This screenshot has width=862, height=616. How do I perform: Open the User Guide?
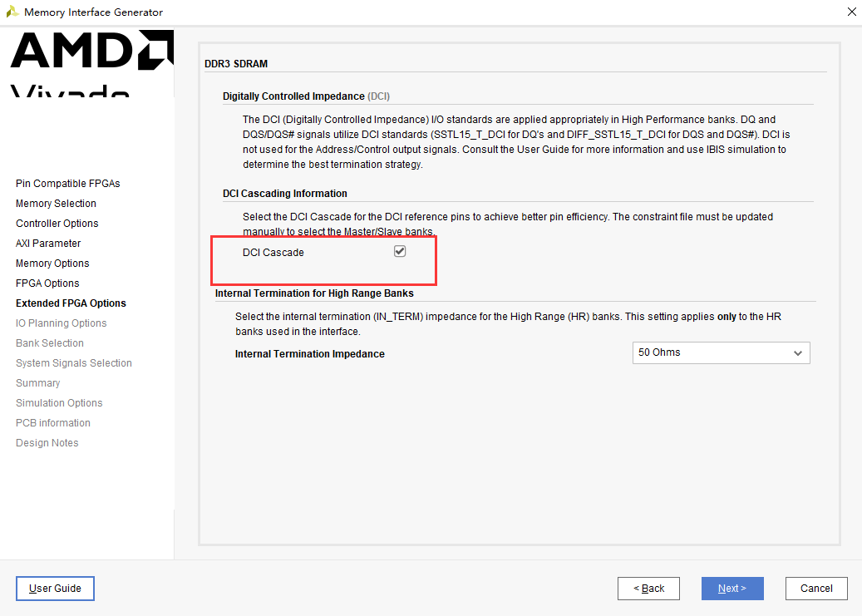click(55, 588)
